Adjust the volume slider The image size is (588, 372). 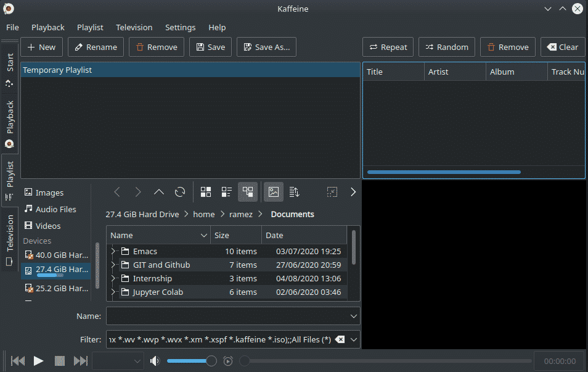(192, 361)
